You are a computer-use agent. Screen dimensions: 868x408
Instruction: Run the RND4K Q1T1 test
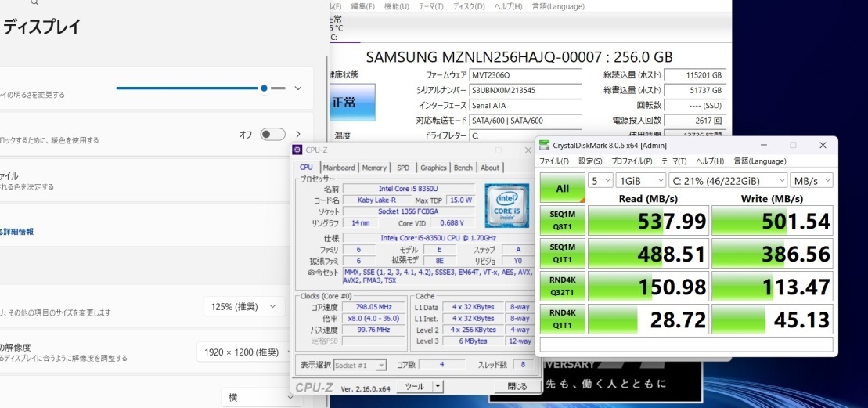click(562, 320)
